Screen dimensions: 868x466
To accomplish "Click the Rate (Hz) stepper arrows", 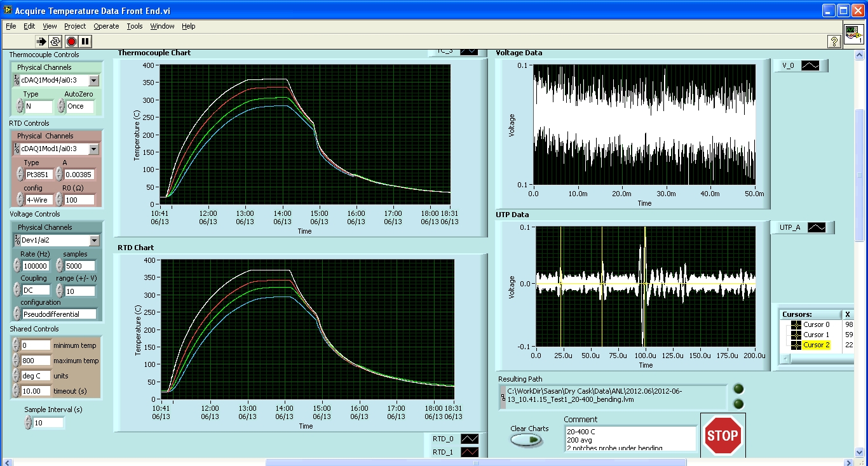I will (x=17, y=266).
